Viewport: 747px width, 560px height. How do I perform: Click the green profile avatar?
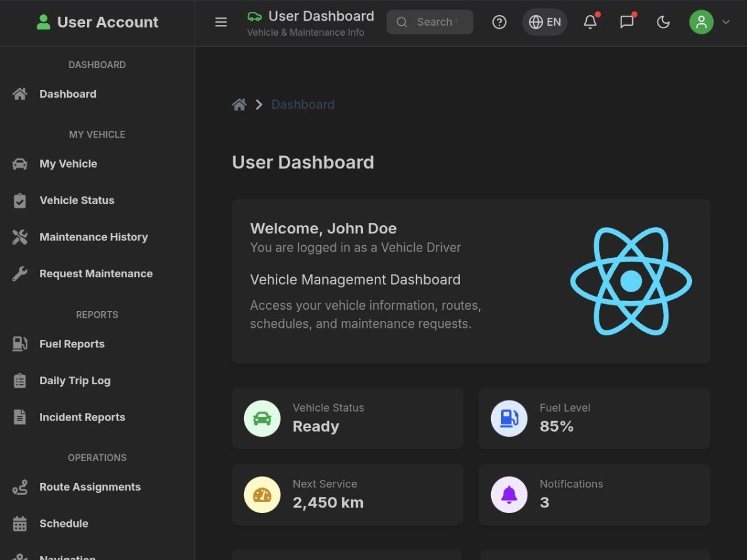point(701,22)
